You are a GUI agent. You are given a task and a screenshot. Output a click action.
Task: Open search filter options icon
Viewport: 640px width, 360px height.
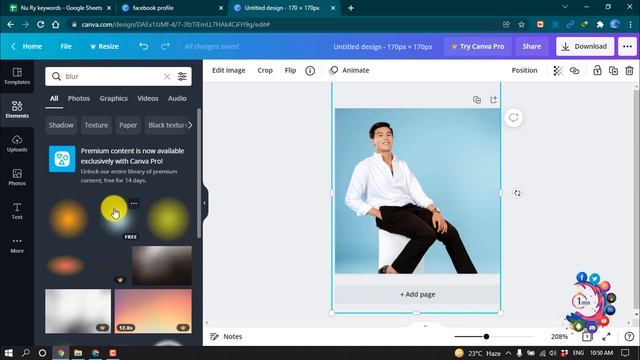pos(182,76)
